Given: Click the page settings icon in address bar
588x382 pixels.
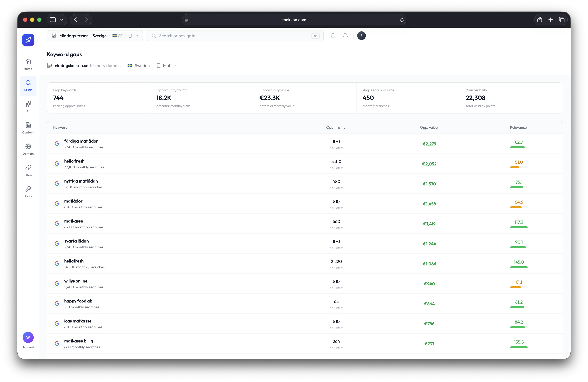Looking at the screenshot, I should (x=187, y=20).
